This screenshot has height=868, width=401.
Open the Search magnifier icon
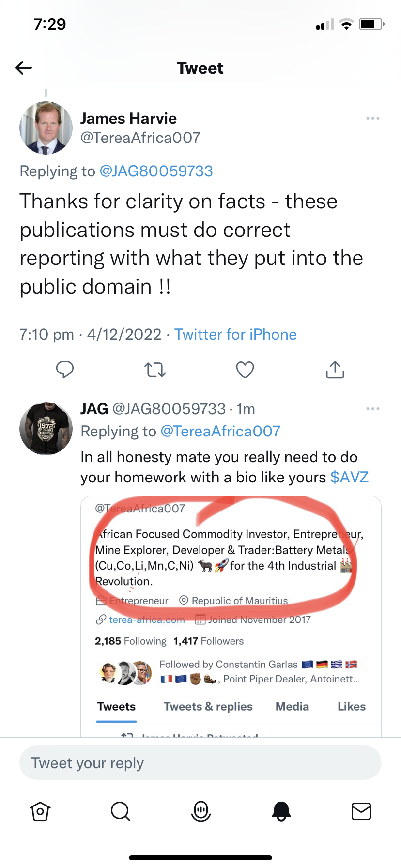tap(120, 811)
